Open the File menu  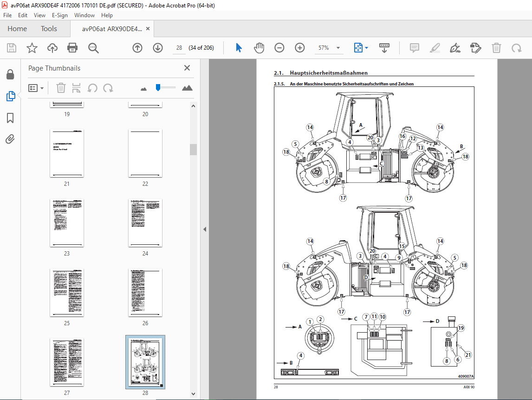(x=7, y=15)
